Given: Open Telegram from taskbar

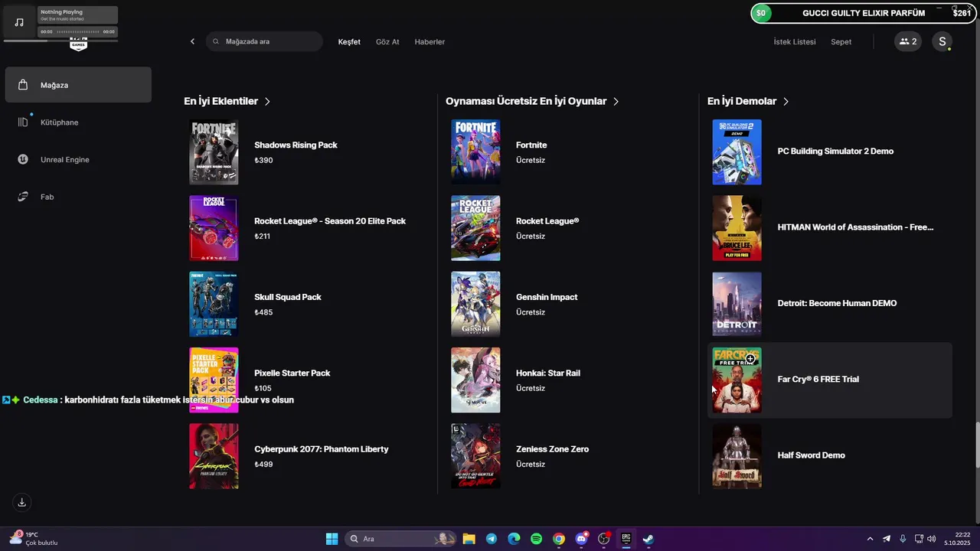Looking at the screenshot, I should coord(492,539).
